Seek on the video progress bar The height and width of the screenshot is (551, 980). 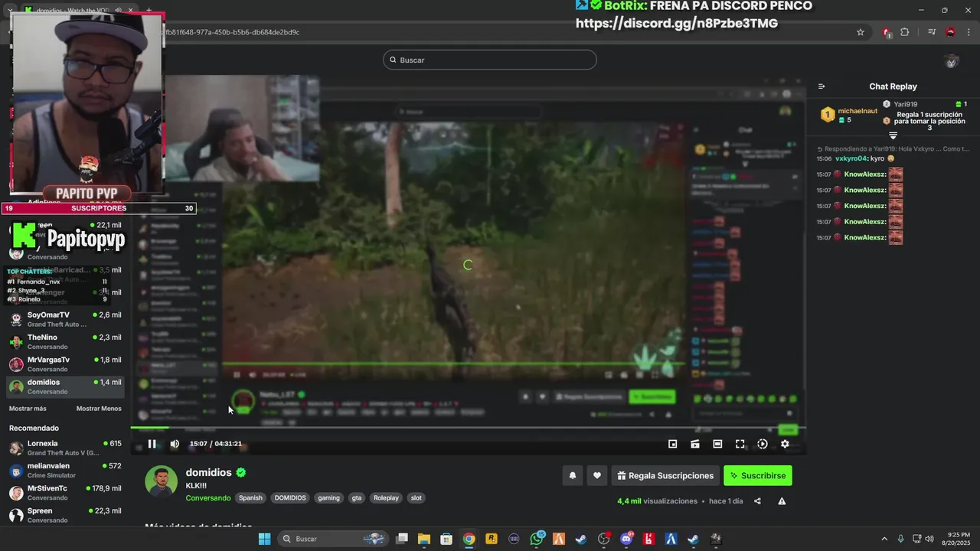(x=468, y=428)
